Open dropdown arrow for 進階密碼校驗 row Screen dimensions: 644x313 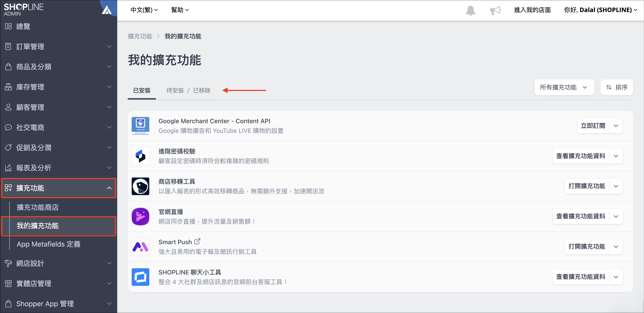[616, 156]
